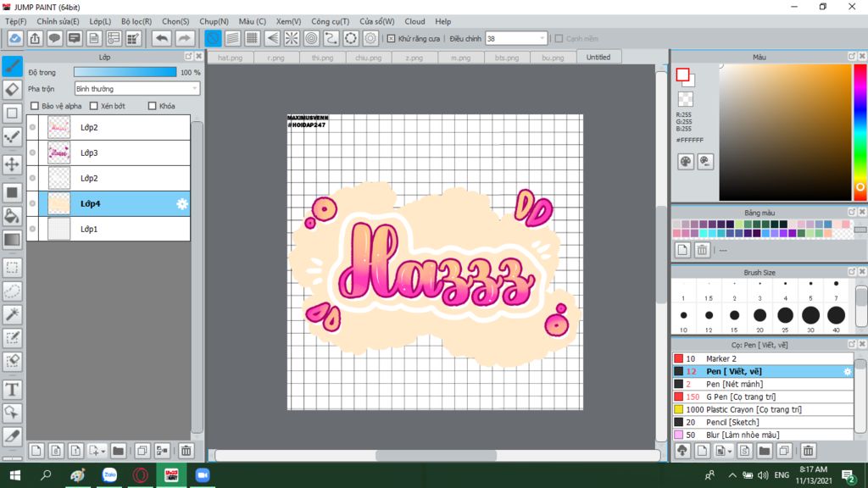Enable the crisscross grid snap guide
This screenshot has width=868, height=488.
click(252, 38)
